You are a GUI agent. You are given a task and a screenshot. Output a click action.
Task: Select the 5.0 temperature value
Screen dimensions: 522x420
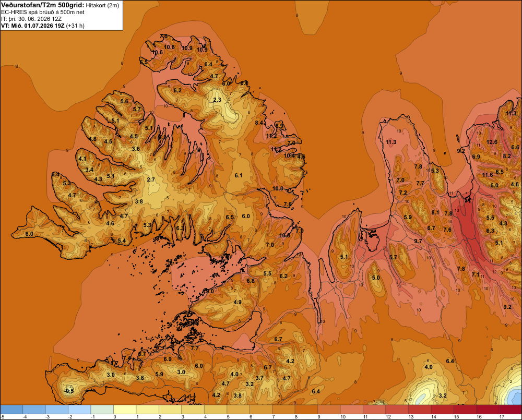click(x=375, y=278)
